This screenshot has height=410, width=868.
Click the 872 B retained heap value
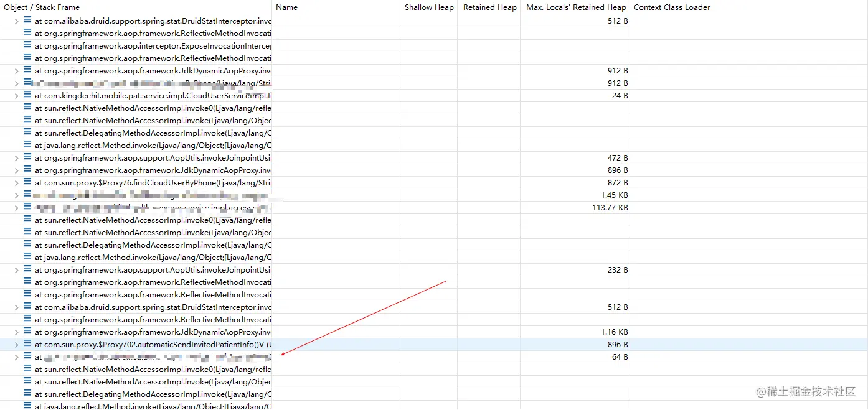tap(618, 182)
